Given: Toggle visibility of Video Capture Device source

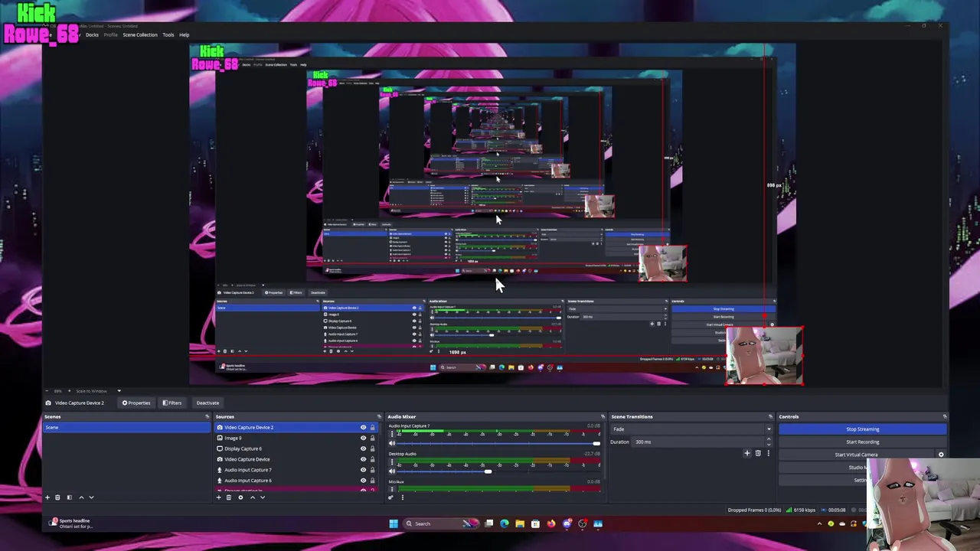Looking at the screenshot, I should [x=363, y=459].
